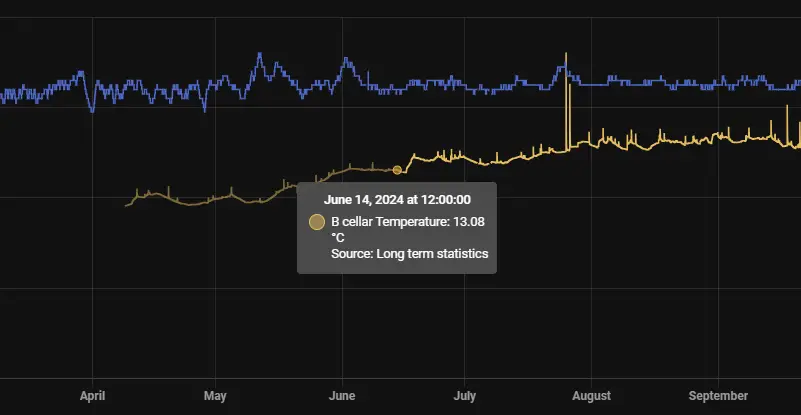Select the May label on the time axis
The image size is (801, 415).
[x=215, y=396]
